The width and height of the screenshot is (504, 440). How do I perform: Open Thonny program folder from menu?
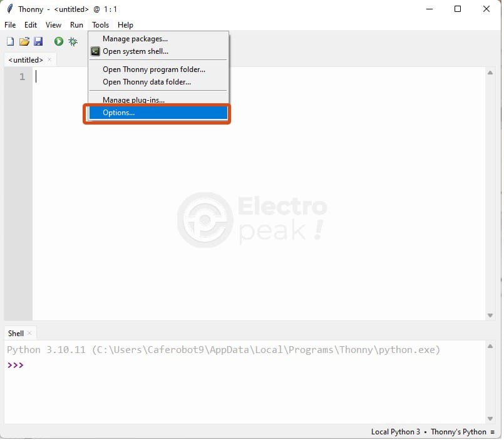tap(154, 69)
